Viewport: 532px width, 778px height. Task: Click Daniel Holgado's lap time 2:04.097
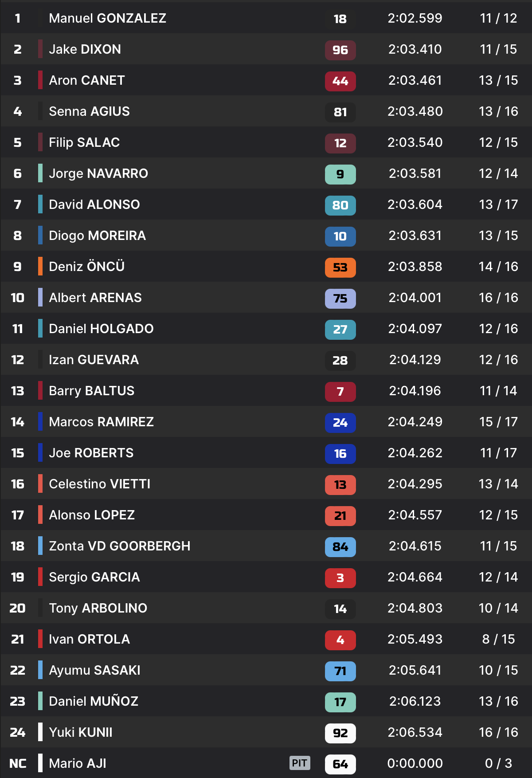point(415,329)
